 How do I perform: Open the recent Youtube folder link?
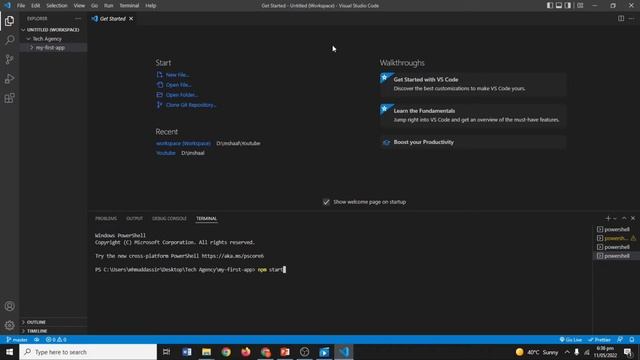[x=165, y=153]
